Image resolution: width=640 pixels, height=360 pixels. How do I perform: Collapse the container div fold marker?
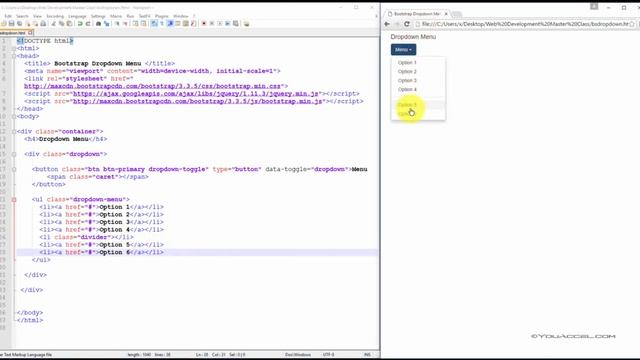[x=14, y=131]
